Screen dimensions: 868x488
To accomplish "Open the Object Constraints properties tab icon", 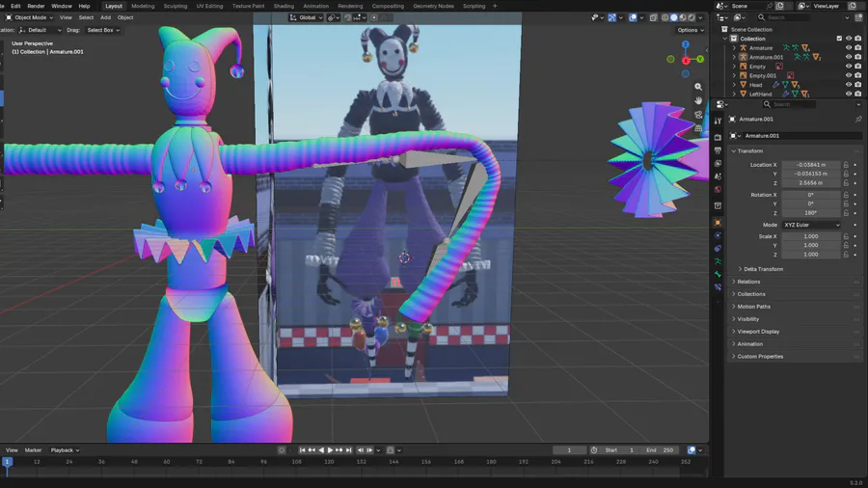I will 718,249.
